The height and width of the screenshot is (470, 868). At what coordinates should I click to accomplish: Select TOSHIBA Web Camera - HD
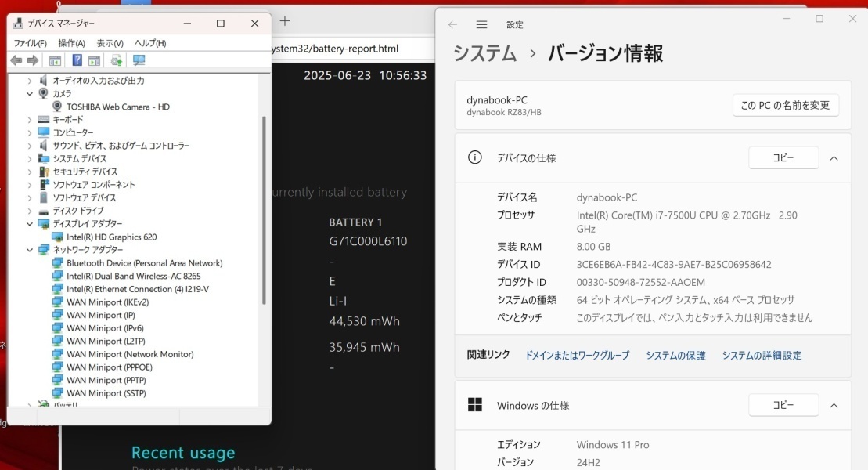(x=118, y=107)
